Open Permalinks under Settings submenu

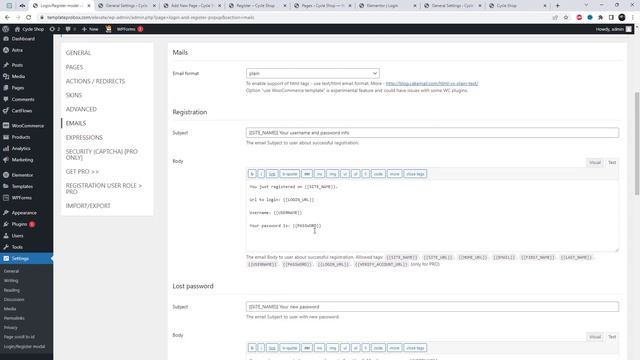[x=14, y=318]
